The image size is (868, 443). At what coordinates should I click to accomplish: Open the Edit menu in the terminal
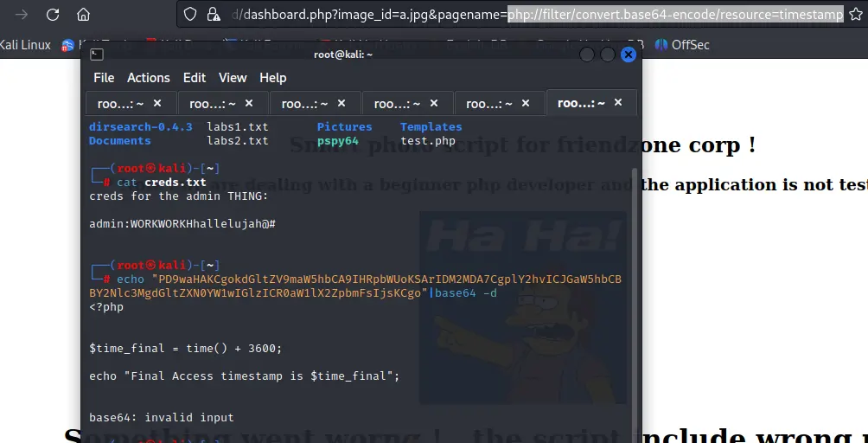[195, 78]
